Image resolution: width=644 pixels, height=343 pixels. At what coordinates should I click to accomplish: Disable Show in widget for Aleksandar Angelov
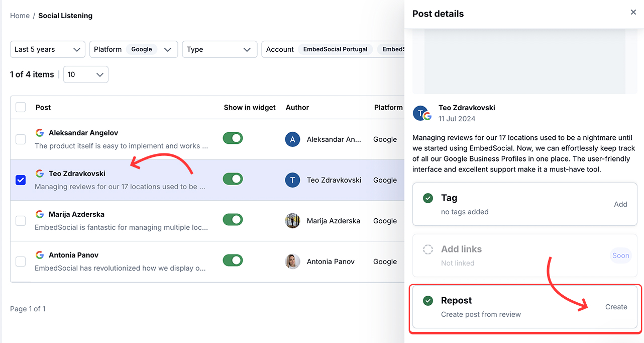233,138
